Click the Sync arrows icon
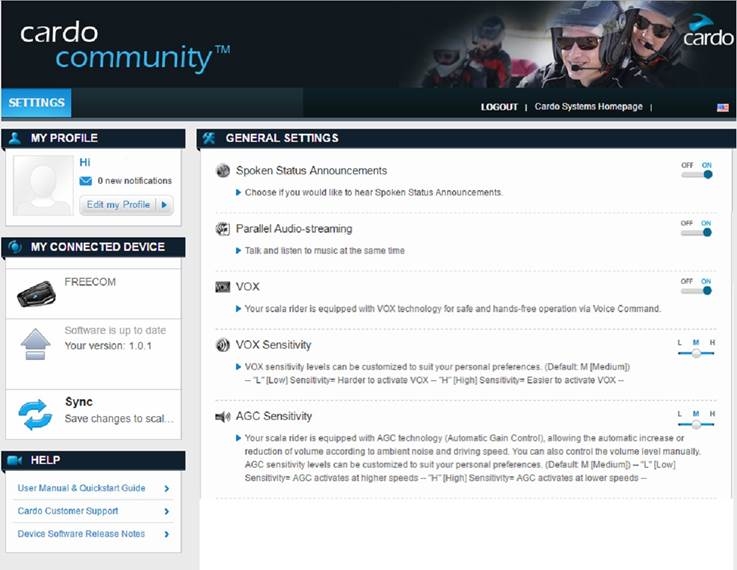The height and width of the screenshot is (570, 737). (35, 412)
